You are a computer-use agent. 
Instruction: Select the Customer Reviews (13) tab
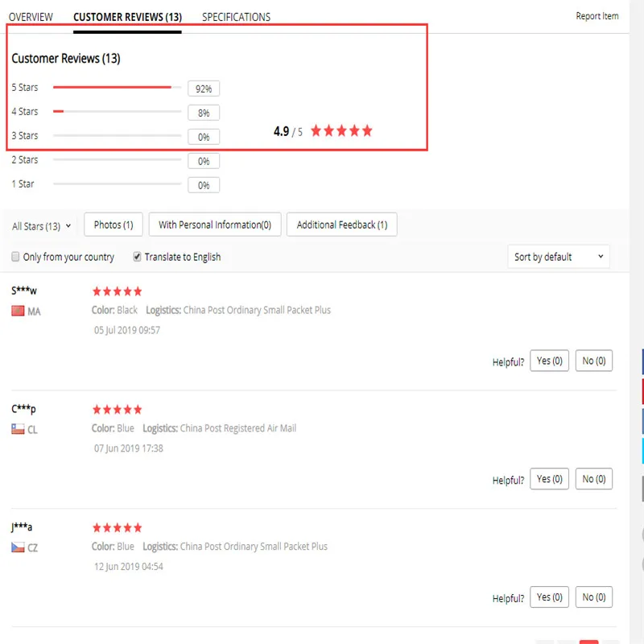pos(127,17)
